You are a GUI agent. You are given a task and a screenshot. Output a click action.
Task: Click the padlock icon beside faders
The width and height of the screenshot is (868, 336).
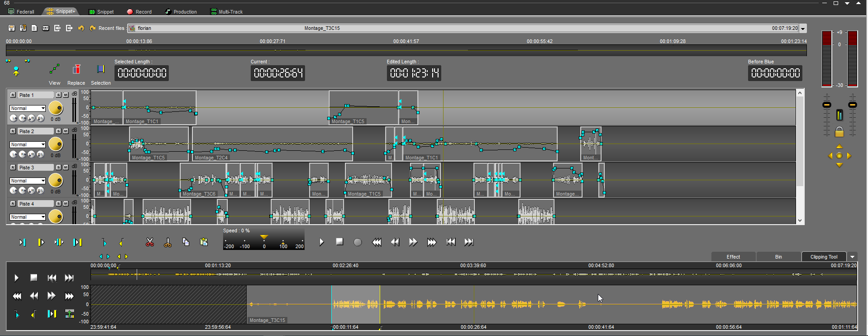(x=839, y=132)
